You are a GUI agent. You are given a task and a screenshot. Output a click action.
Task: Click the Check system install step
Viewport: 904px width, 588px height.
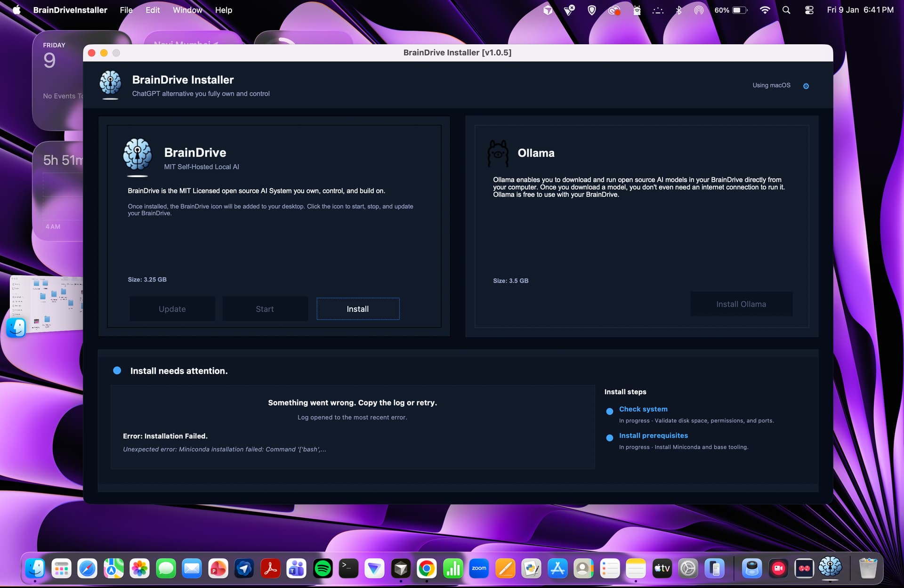coord(643,409)
